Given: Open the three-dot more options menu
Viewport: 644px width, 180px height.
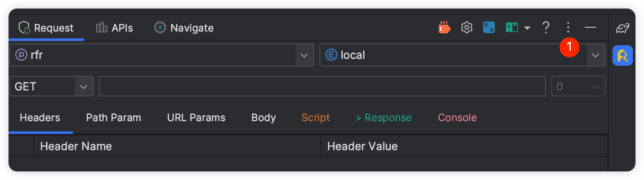Looking at the screenshot, I should (x=568, y=28).
